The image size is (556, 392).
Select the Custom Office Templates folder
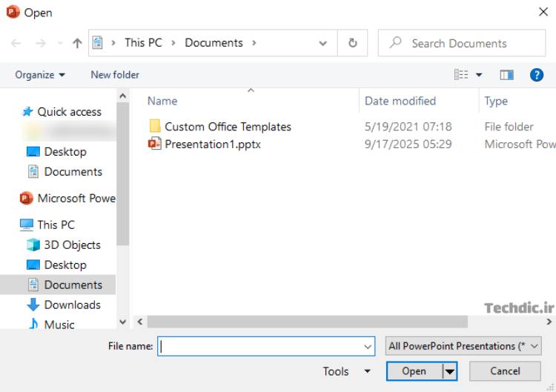(228, 127)
